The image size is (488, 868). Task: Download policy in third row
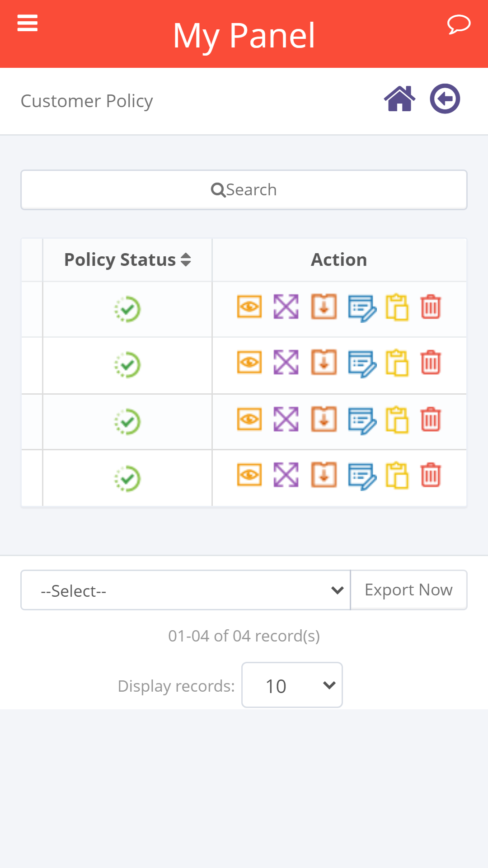324,419
